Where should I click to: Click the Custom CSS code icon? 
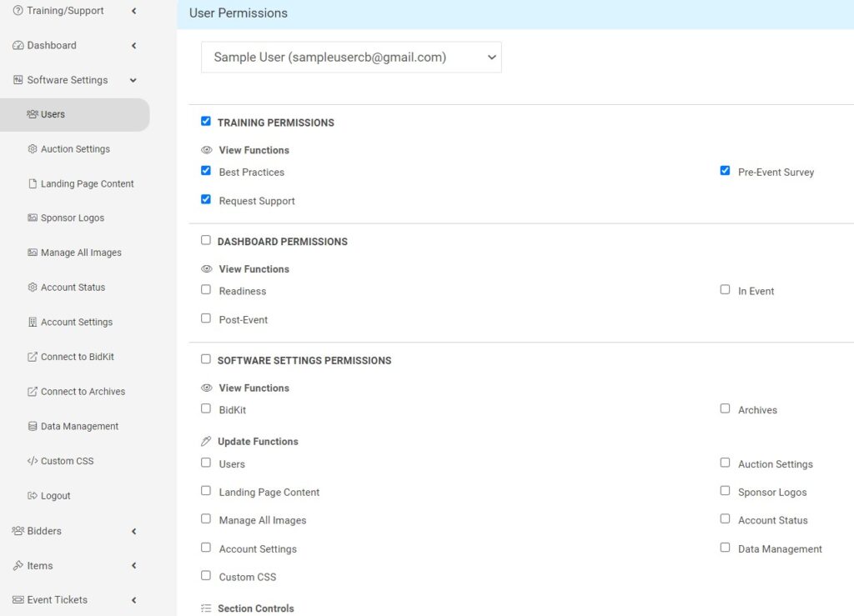pyautogui.click(x=33, y=461)
